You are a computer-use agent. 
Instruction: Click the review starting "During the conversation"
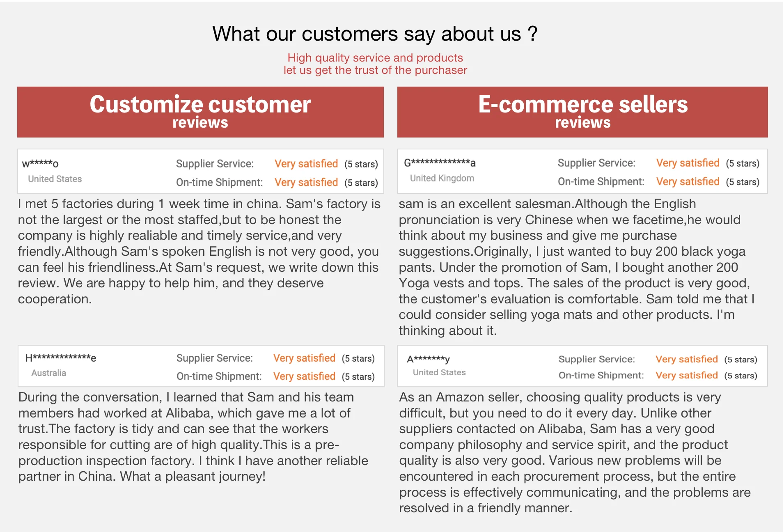click(193, 436)
